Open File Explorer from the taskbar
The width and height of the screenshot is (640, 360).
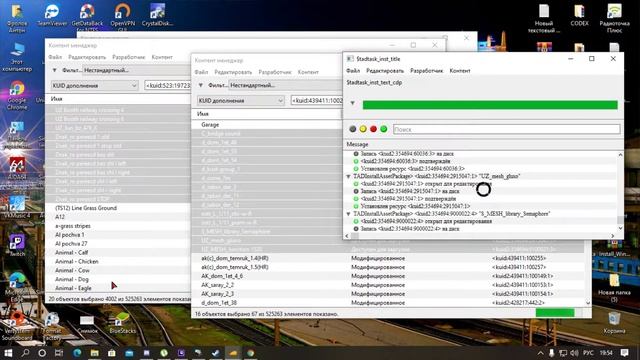coord(94,353)
